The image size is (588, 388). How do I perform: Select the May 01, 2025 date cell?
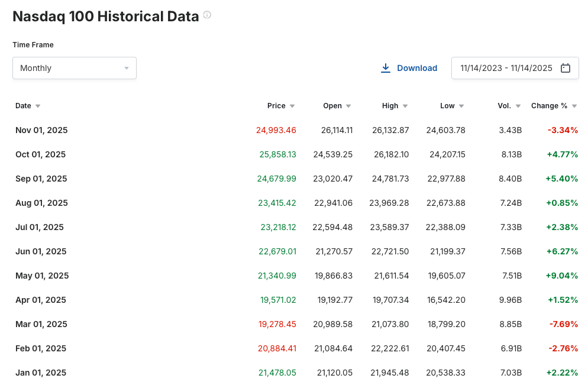click(42, 276)
